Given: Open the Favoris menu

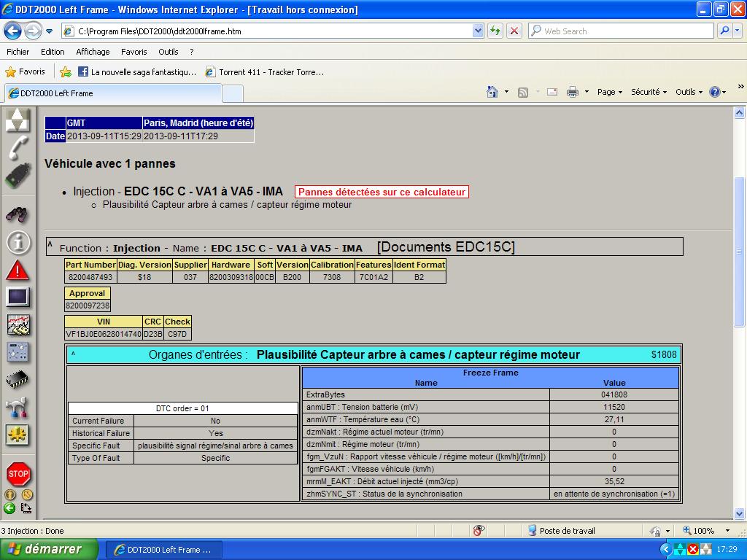Looking at the screenshot, I should [x=134, y=52].
